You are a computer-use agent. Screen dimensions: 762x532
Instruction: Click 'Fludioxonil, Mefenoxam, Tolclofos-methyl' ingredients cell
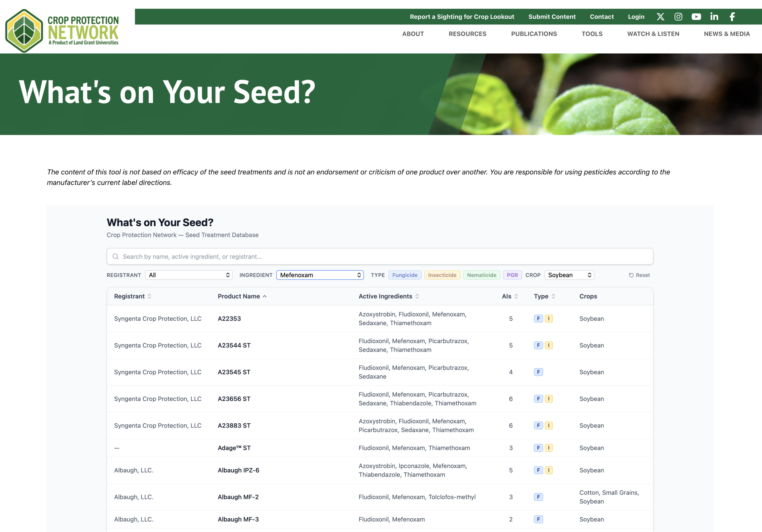(x=417, y=497)
